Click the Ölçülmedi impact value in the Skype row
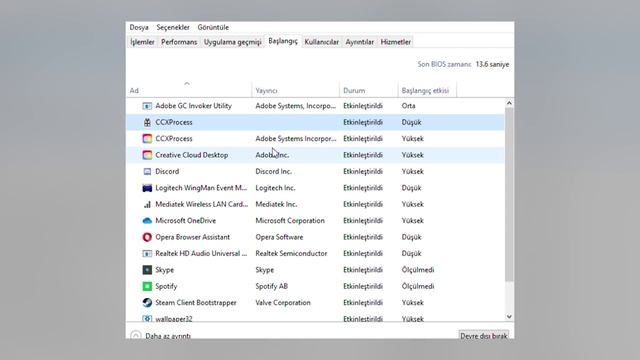 [x=418, y=270]
